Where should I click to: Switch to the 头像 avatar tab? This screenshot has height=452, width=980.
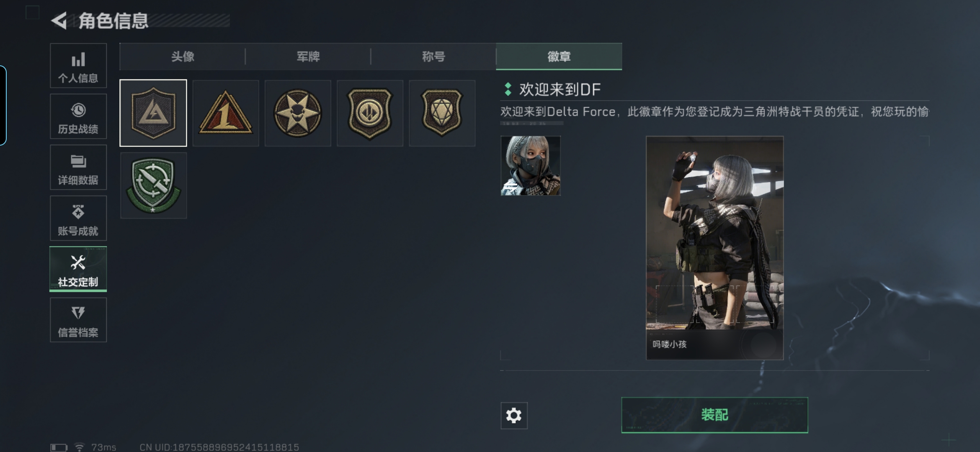(183, 56)
